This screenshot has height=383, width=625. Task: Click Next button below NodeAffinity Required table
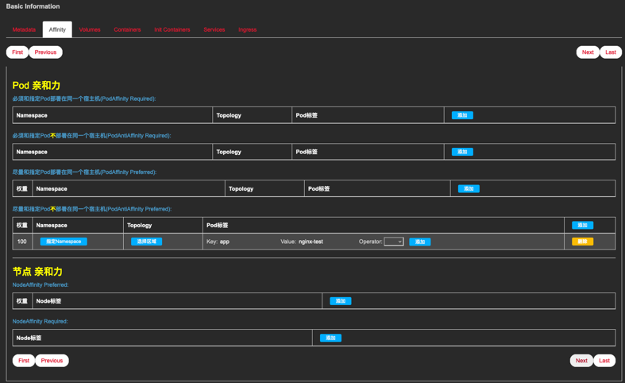click(581, 361)
